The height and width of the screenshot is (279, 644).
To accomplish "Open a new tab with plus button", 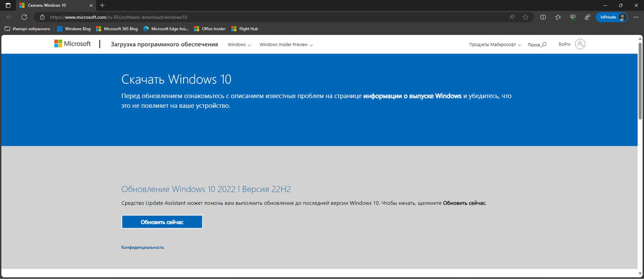I will [102, 5].
